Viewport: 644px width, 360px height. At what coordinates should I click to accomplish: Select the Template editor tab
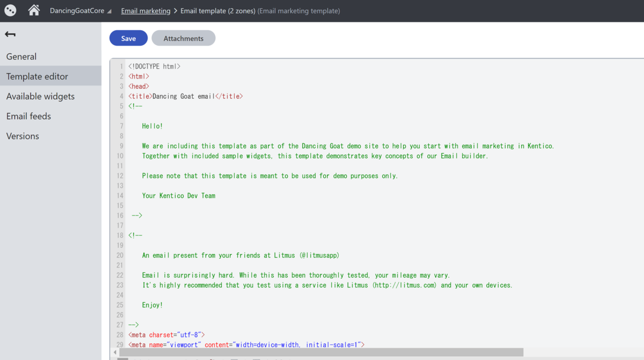coord(50,76)
